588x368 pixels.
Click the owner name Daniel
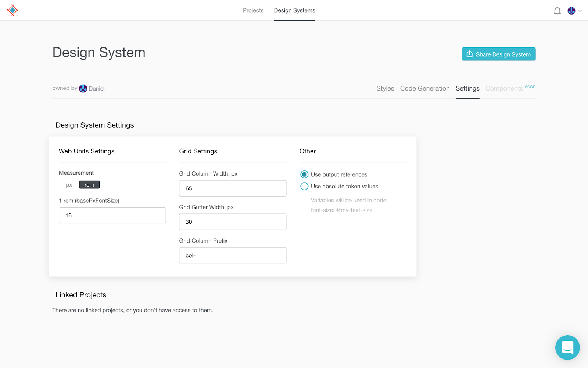click(97, 89)
